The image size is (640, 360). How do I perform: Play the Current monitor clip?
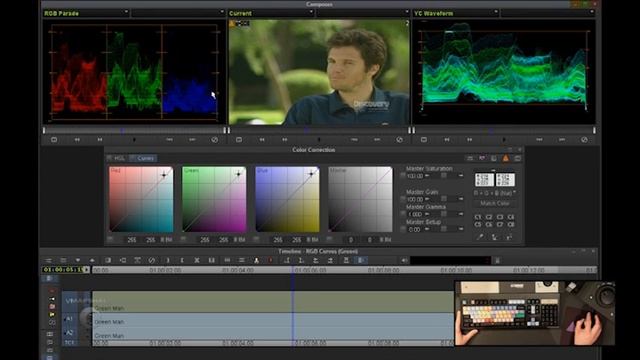(x=319, y=140)
